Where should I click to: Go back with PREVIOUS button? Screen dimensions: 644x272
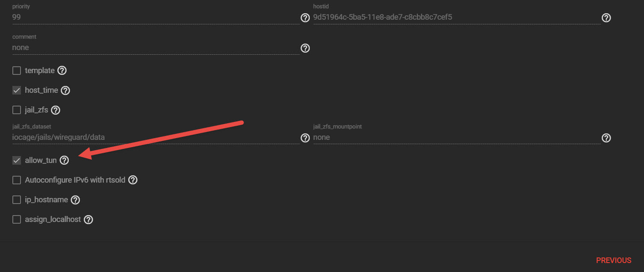[614, 260]
